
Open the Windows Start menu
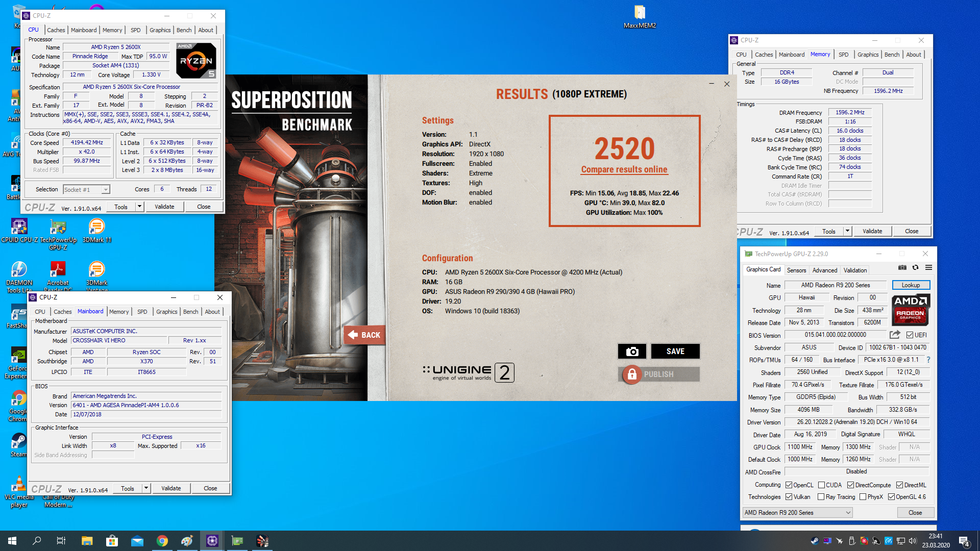[12, 541]
